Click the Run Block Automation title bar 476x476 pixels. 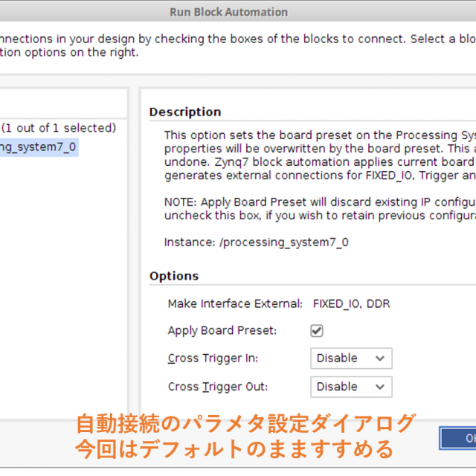[x=228, y=12]
